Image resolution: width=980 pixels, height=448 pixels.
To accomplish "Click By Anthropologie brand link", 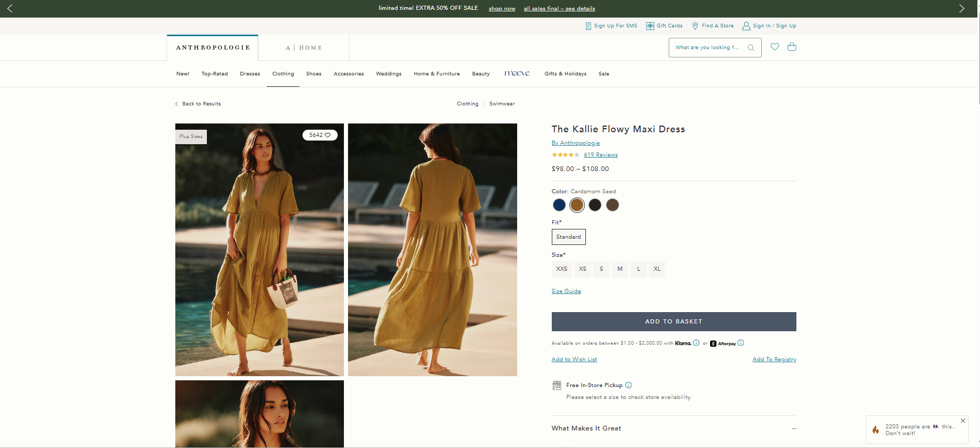I will pyautogui.click(x=576, y=143).
